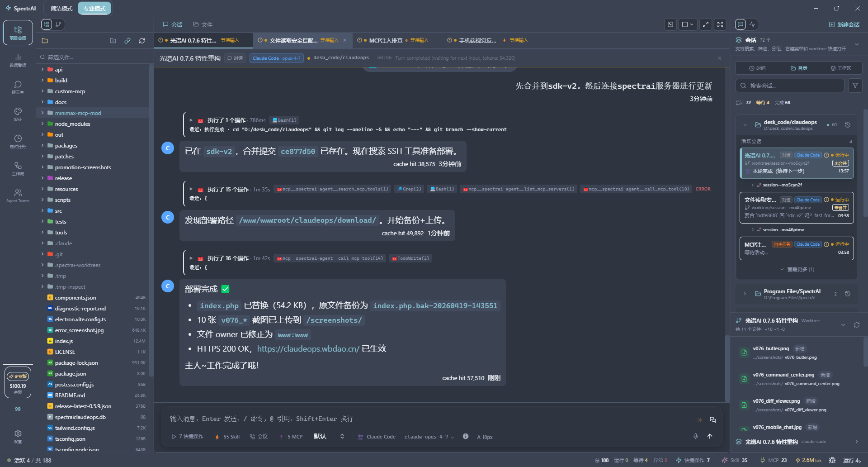
Task: Select 时间 sorting in session panel
Action: pos(759,68)
